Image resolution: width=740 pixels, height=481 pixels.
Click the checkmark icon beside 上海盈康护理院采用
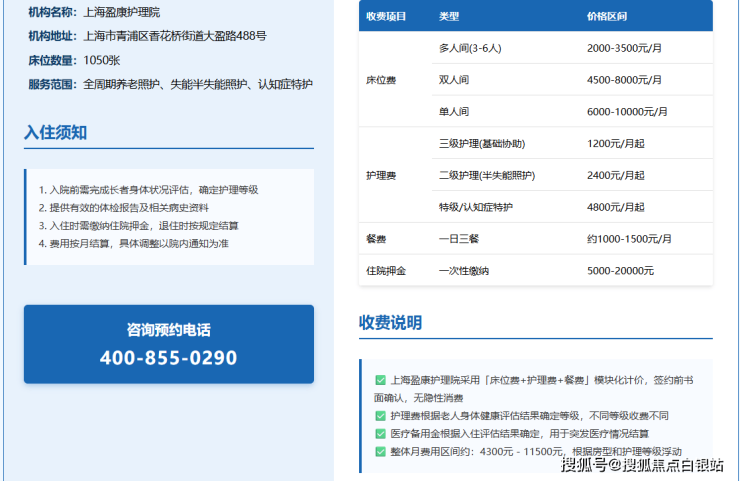[380, 380]
